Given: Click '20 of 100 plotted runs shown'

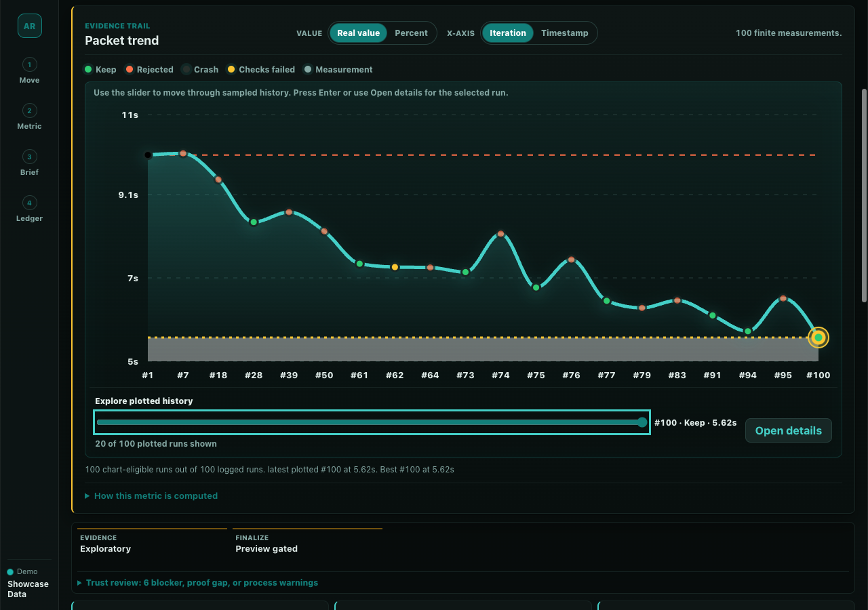Looking at the screenshot, I should click(156, 444).
